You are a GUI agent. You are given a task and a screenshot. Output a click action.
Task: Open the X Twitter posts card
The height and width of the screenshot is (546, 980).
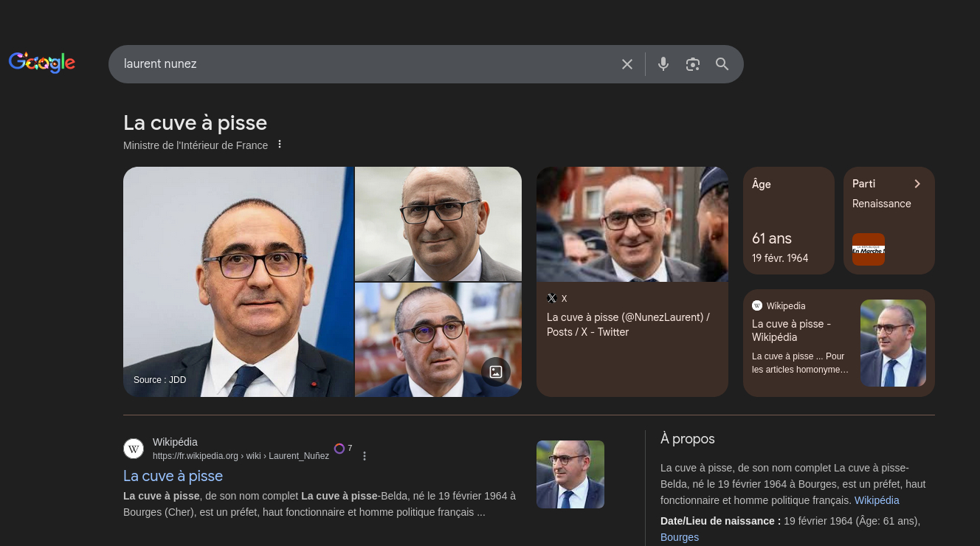[632, 325]
